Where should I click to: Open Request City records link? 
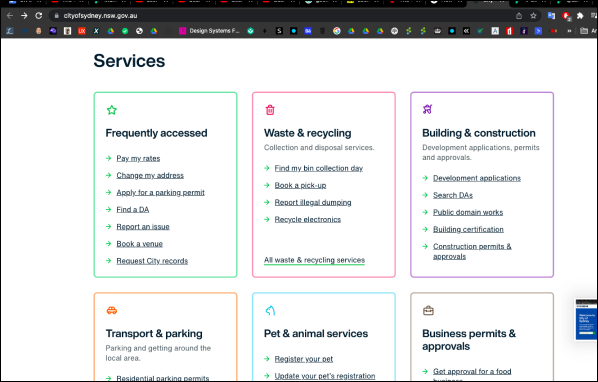152,261
